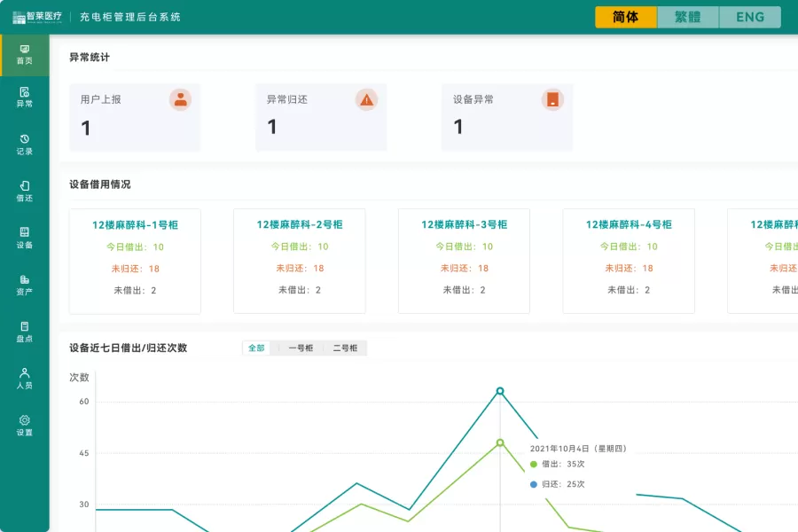Open the 12楼麻醉科-1号柜 card title
This screenshot has width=798, height=532.
pos(135,225)
